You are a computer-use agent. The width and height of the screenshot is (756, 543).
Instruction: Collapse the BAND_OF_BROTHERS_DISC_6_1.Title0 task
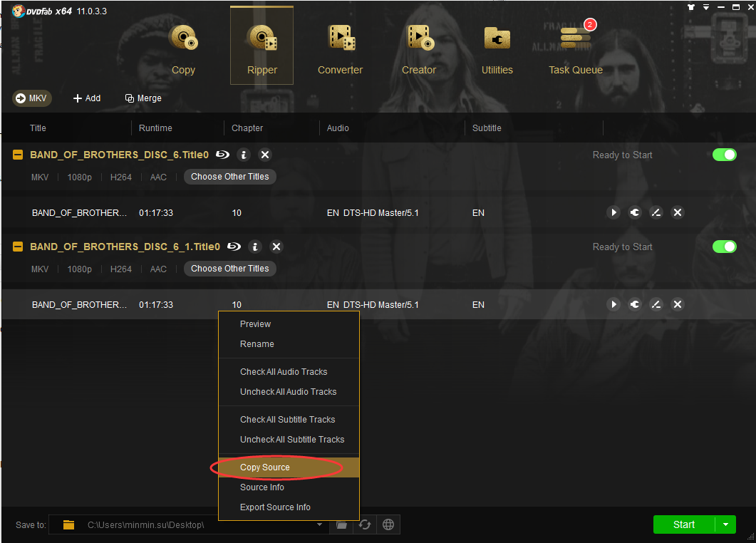pos(18,247)
